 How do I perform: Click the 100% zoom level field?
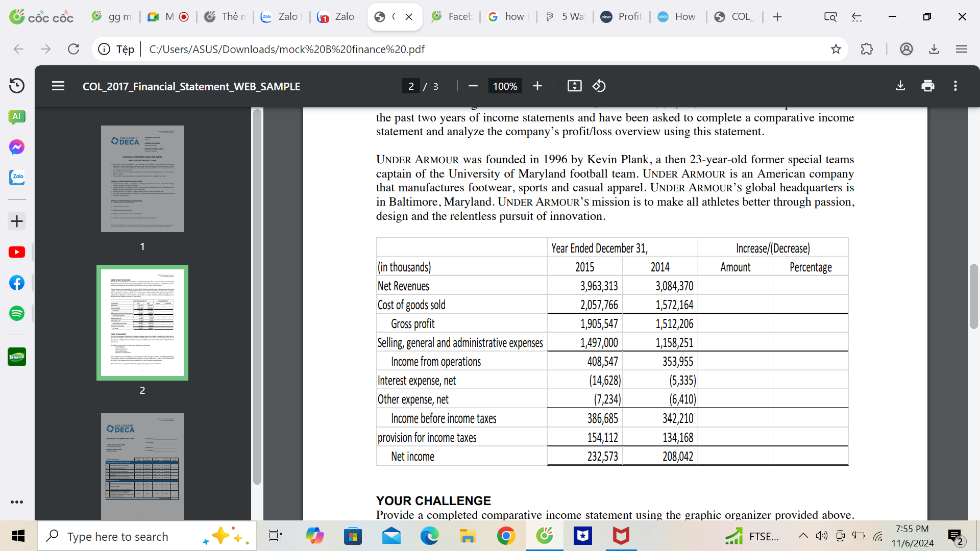tap(505, 86)
